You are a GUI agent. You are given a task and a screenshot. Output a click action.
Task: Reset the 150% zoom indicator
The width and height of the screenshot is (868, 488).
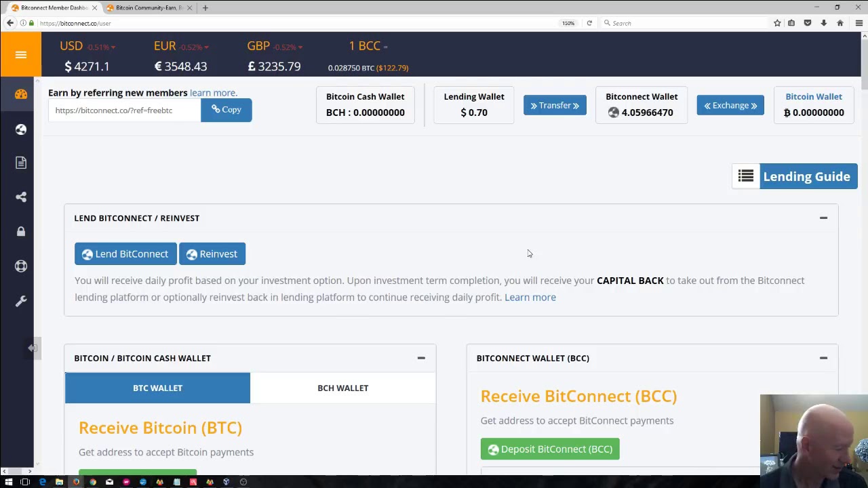point(568,23)
